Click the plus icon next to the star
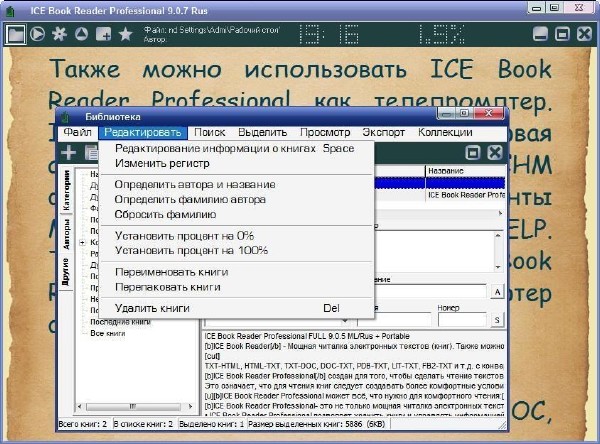 click(103, 33)
